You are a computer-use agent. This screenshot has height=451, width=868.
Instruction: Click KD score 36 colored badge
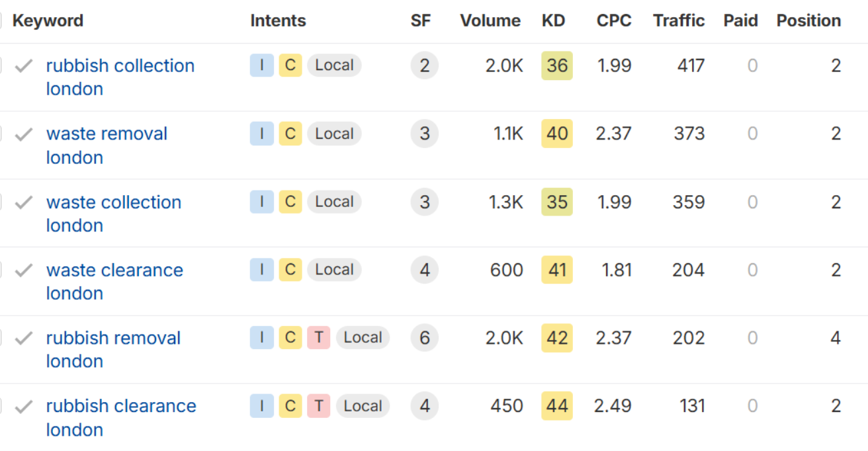[x=557, y=65]
